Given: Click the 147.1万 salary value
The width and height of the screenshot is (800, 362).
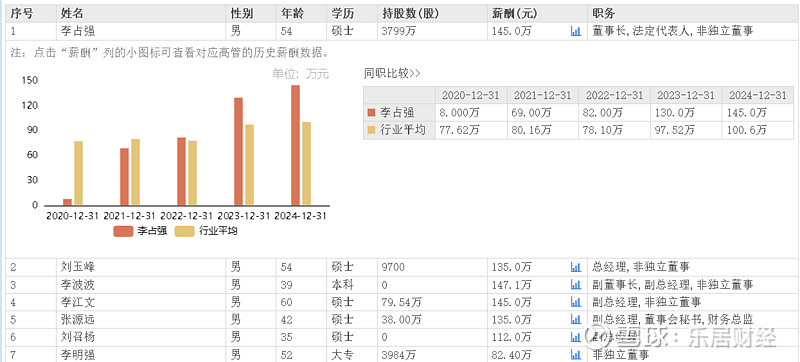Looking at the screenshot, I should [512, 285].
